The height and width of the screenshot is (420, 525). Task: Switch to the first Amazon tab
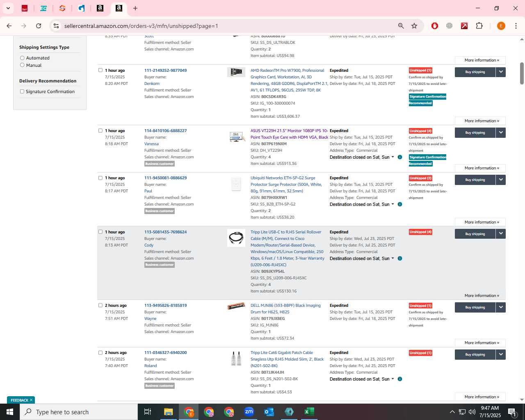pos(100,8)
